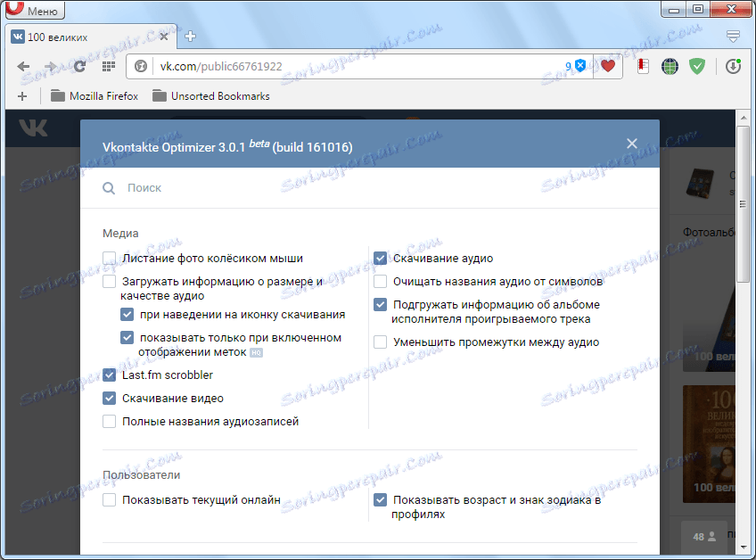This screenshot has width=756, height=560.
Task: Add page to bookmarks heart
Action: [608, 66]
